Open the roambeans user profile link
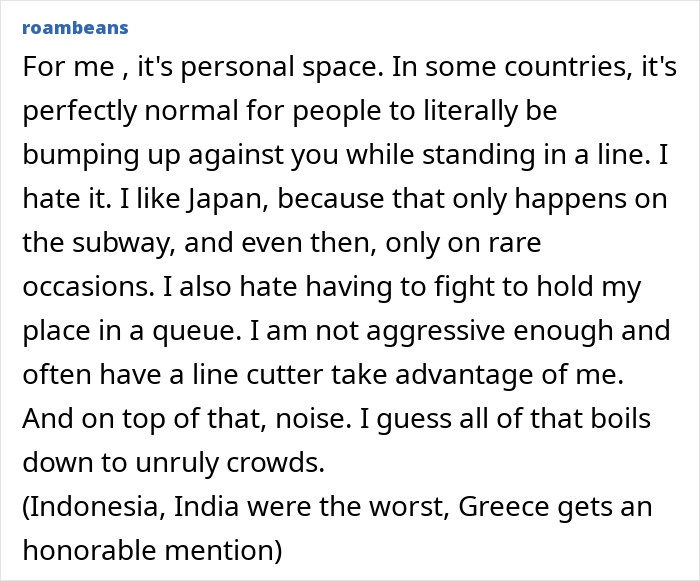700x581 pixels. point(74,26)
